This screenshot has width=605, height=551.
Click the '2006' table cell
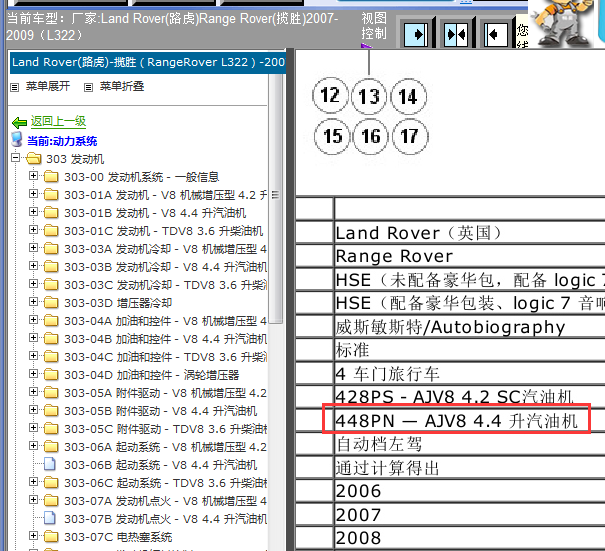click(x=470, y=491)
